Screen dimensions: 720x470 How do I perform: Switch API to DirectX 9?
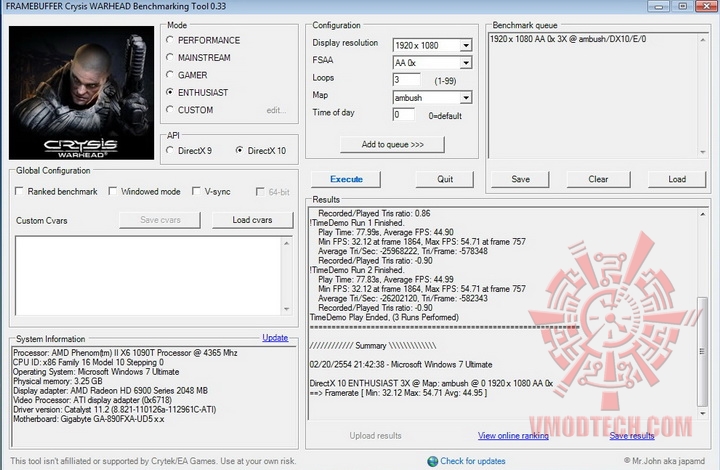coord(170,150)
